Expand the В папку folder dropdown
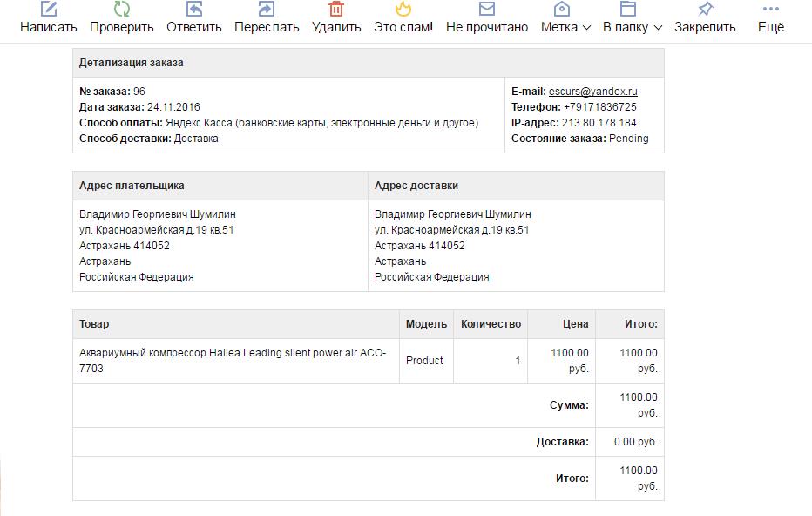Viewport: 812px width, 516px height. [x=633, y=27]
